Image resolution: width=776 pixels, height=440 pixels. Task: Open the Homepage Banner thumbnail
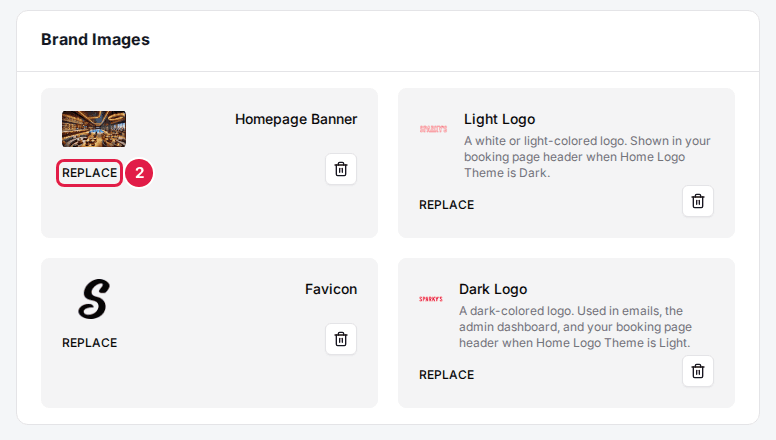[94, 129]
